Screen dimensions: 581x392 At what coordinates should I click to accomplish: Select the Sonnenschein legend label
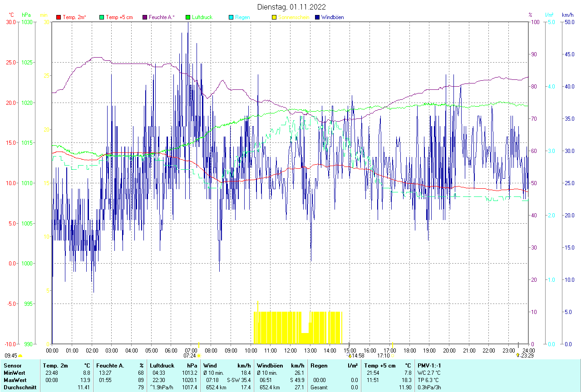pos(294,17)
